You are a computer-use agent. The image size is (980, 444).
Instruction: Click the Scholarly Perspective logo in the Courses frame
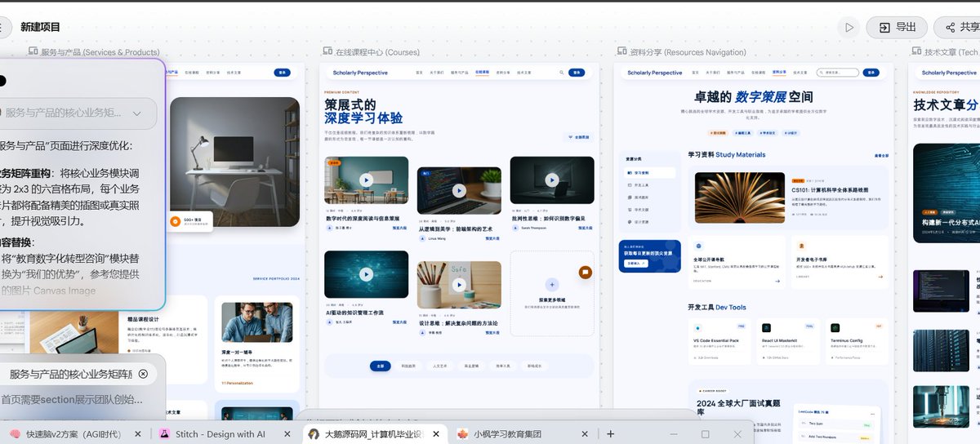[360, 73]
